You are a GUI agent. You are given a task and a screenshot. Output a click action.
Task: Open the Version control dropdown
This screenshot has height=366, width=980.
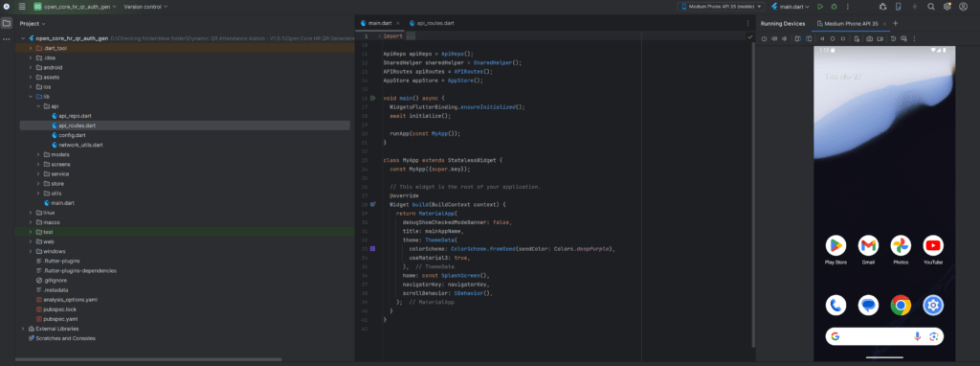(x=145, y=7)
